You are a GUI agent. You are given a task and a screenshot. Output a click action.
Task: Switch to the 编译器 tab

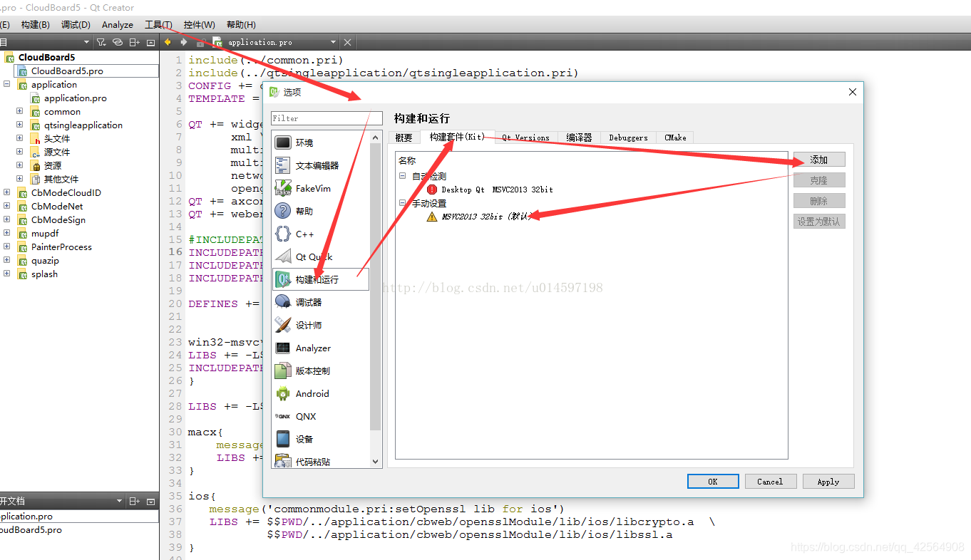[579, 138]
